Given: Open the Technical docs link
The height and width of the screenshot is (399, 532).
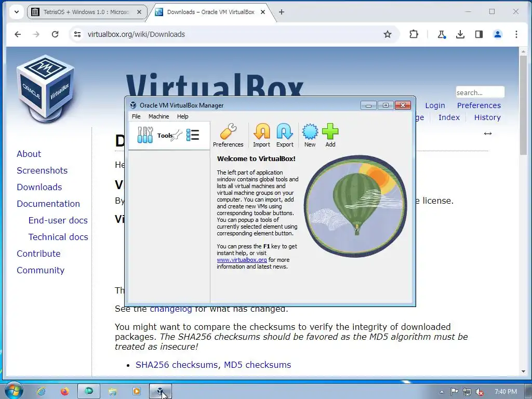Looking at the screenshot, I should (x=58, y=237).
